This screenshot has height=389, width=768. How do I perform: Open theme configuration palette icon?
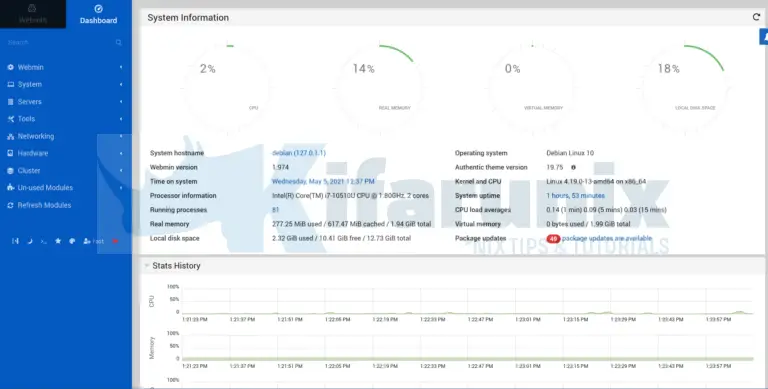coord(72,241)
